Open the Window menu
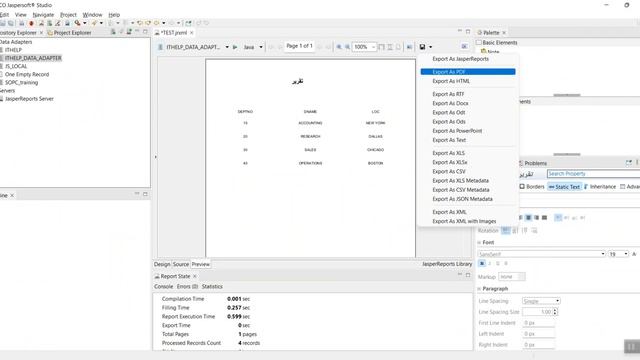 point(92,15)
